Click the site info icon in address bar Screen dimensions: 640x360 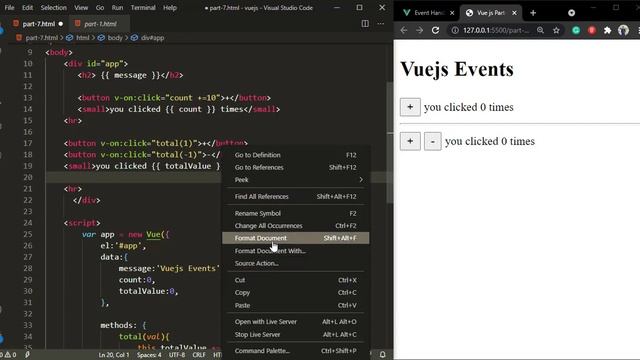tap(455, 30)
